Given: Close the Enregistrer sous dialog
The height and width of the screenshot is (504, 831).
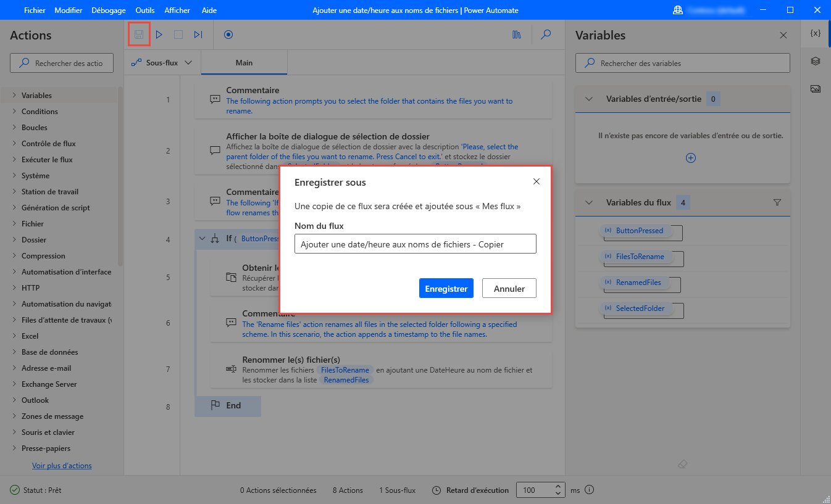Looking at the screenshot, I should (x=537, y=181).
